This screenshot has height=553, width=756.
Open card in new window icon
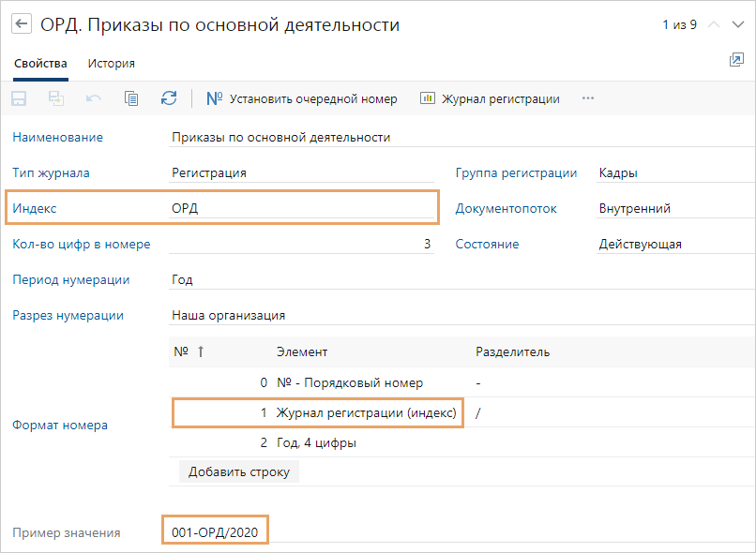736,60
